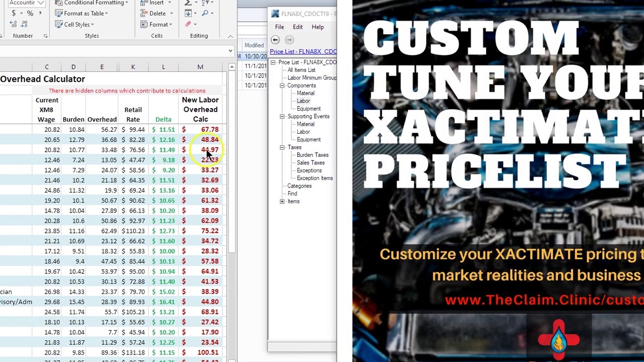The image size is (644, 362).
Task: Expand the Items tree node
Action: point(282,202)
